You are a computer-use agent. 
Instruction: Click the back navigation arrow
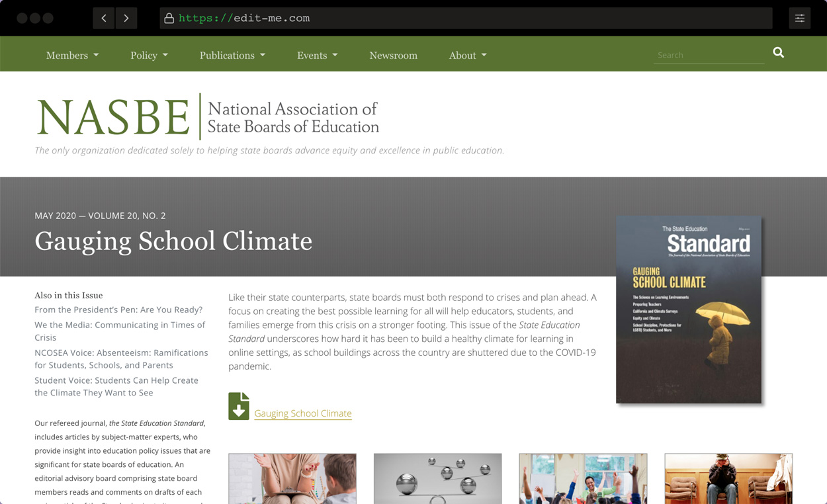click(103, 18)
